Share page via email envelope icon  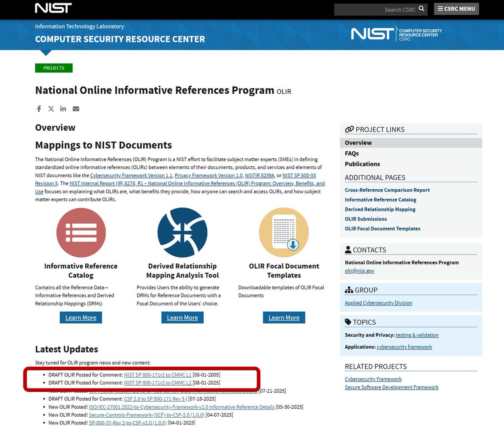point(76,109)
